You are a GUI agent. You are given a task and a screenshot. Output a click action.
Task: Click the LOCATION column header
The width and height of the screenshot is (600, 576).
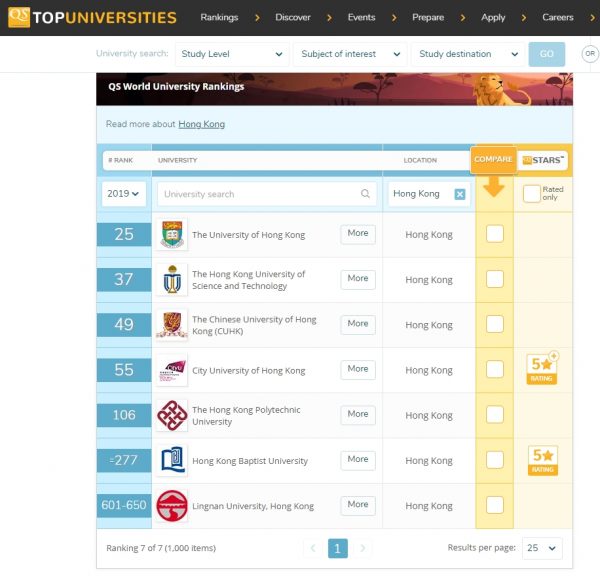pos(420,160)
